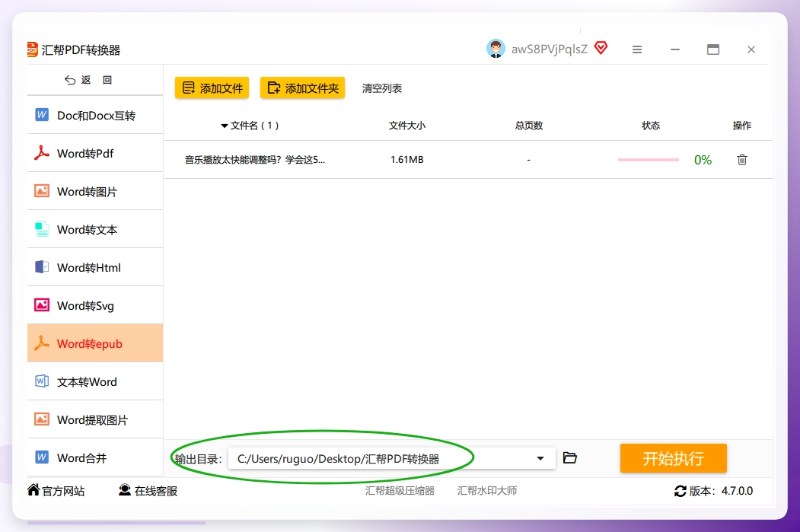Image resolution: width=800 pixels, height=532 pixels.
Task: Select Doc和Docx互转 in the sidebar
Action: [x=95, y=115]
